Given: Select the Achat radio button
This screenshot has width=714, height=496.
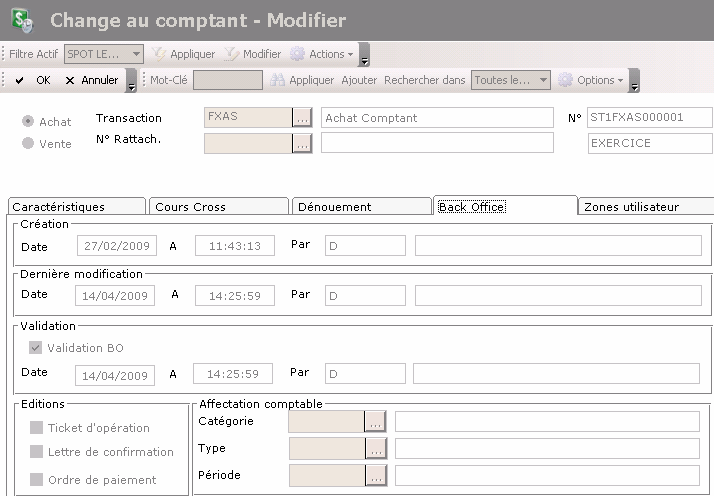Looking at the screenshot, I should (x=28, y=122).
